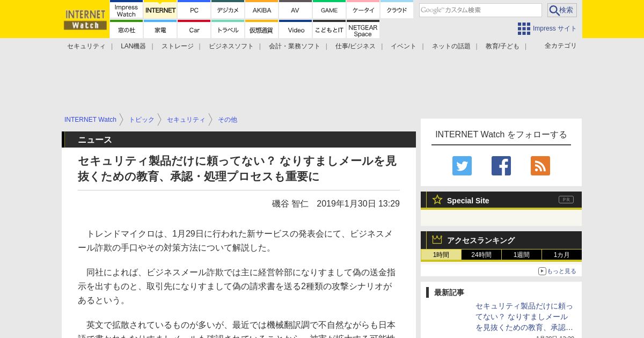Open the セキュリティ category menu
This screenshot has height=338, width=644.
click(x=86, y=46)
